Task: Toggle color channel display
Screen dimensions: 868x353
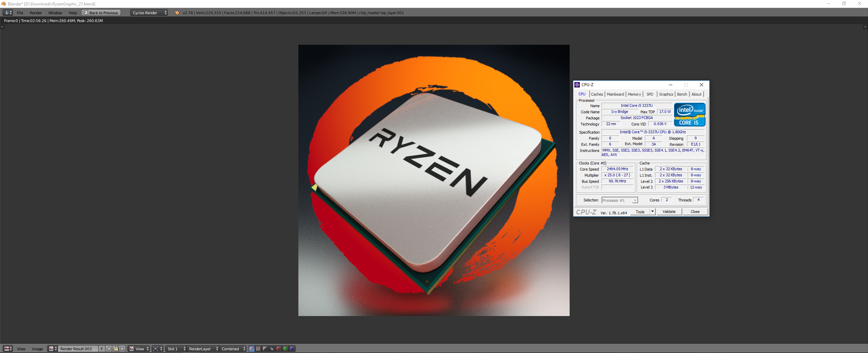Action: click(x=258, y=349)
